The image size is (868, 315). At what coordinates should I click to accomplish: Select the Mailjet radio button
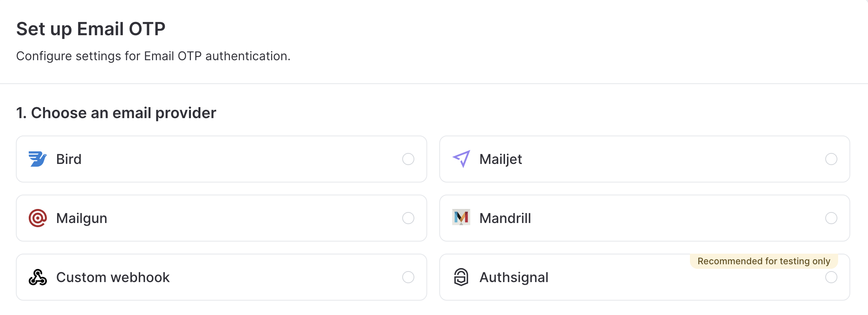[x=831, y=159]
